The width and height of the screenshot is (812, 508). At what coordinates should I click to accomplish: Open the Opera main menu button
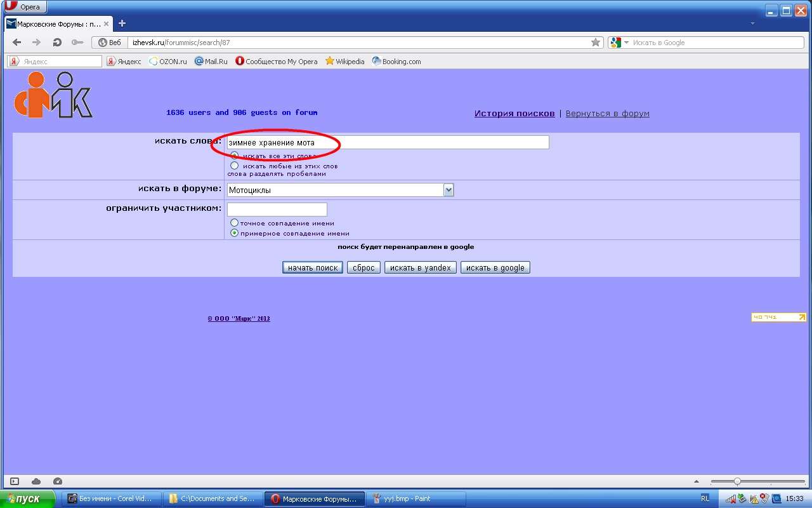[x=24, y=7]
